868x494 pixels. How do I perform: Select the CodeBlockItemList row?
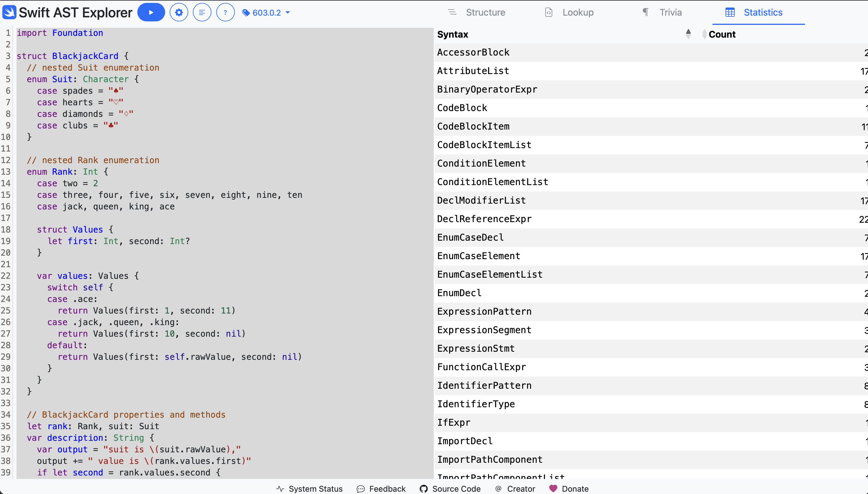(651, 145)
